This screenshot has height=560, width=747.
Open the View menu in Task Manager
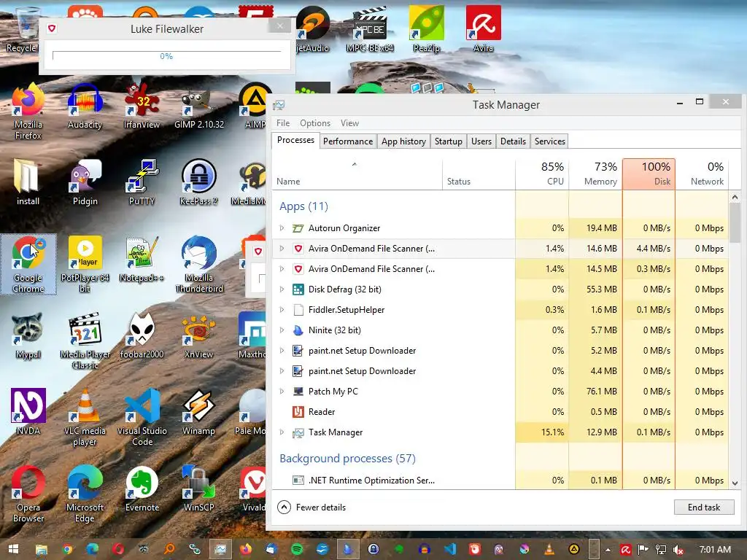pos(349,122)
